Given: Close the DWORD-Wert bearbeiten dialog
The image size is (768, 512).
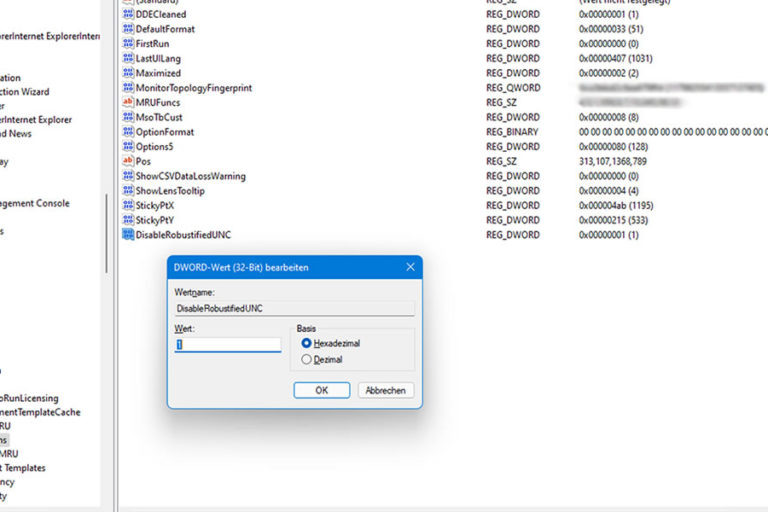Looking at the screenshot, I should 410,267.
